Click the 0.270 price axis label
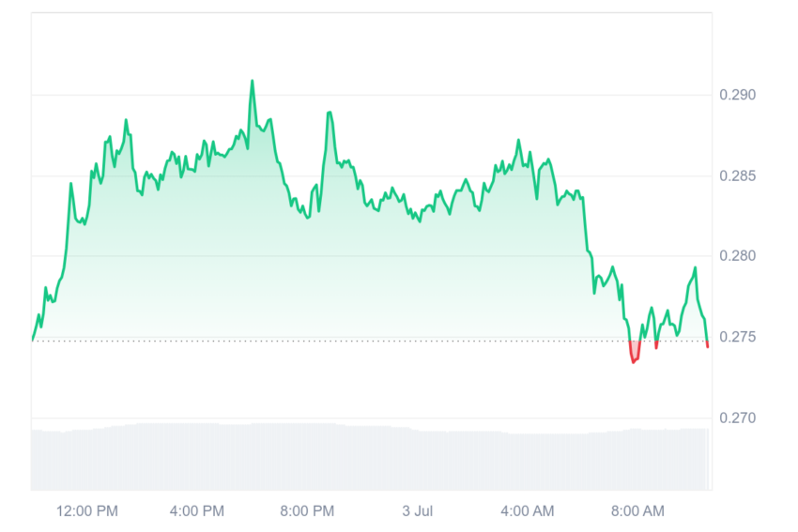798x532 pixels. 737,418
